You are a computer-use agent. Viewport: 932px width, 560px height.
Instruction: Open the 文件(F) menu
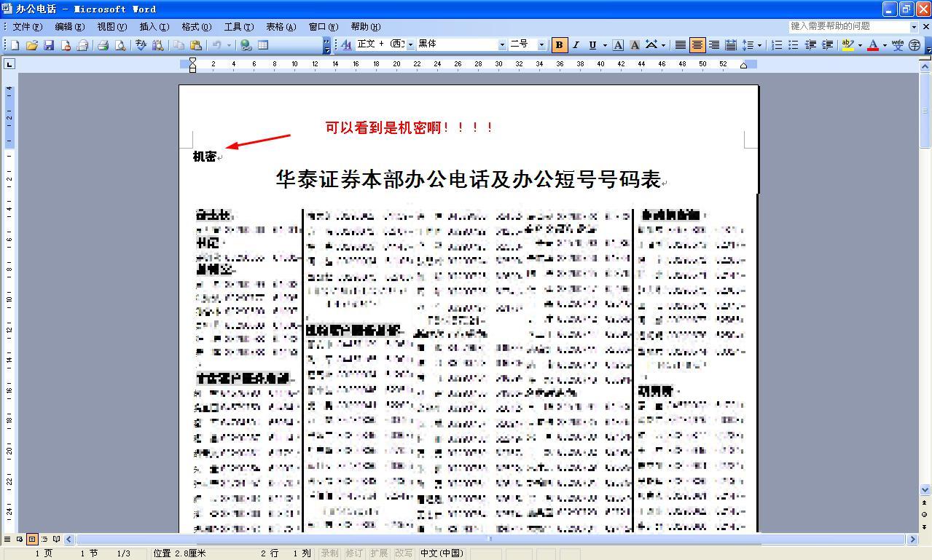click(x=28, y=26)
